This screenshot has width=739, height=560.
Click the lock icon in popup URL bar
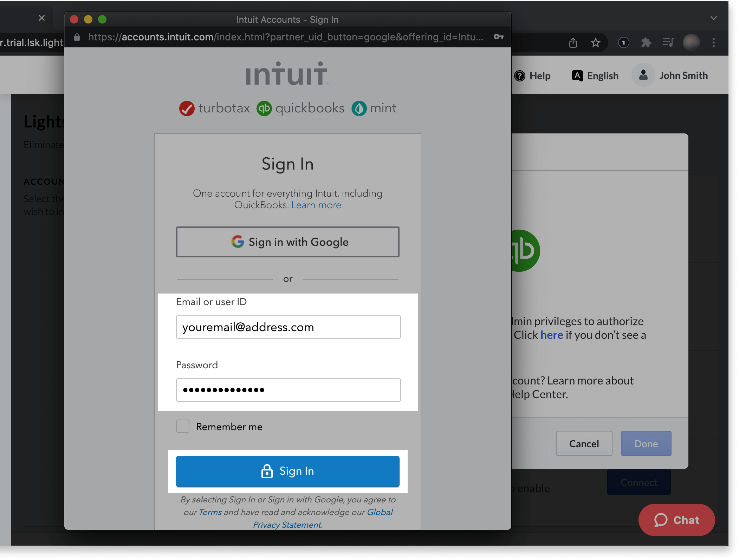point(77,37)
